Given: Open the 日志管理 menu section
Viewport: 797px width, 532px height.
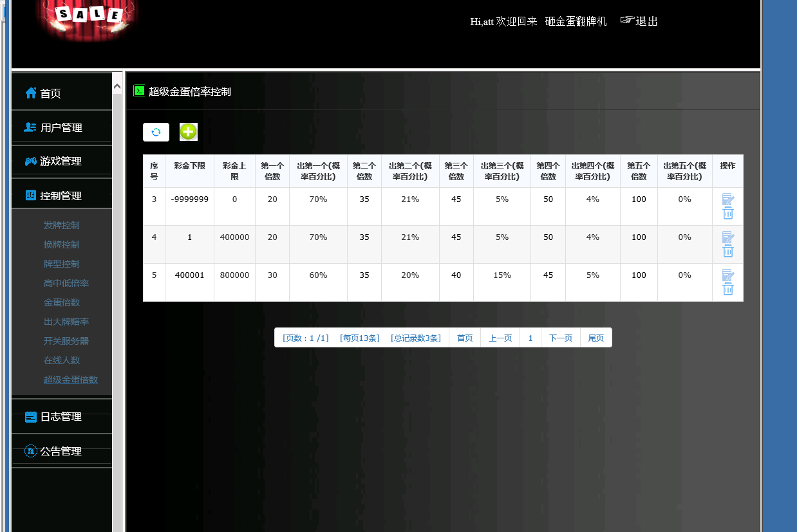Looking at the screenshot, I should pyautogui.click(x=61, y=416).
